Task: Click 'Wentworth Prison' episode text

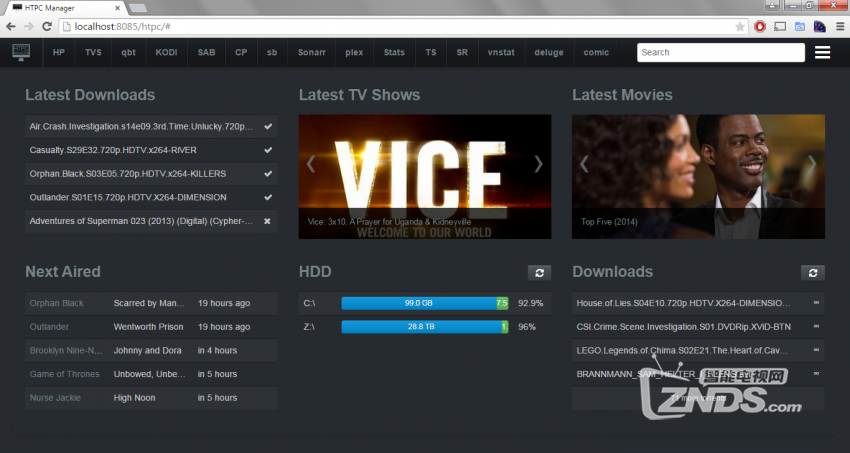Action: pyautogui.click(x=149, y=327)
